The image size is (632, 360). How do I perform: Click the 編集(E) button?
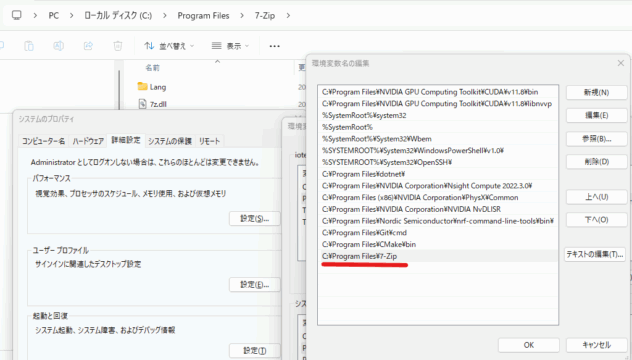coord(597,115)
